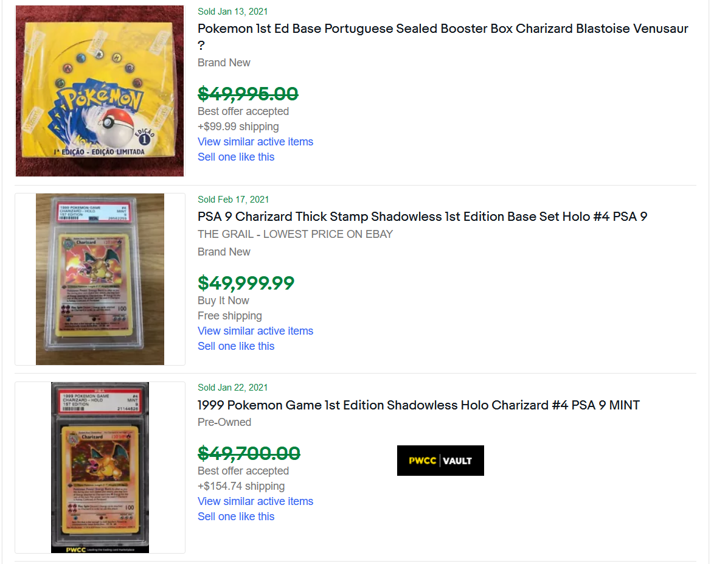The width and height of the screenshot is (728, 564).
Task: Sell one like the Thick Stamp Charizard
Action: (x=236, y=346)
